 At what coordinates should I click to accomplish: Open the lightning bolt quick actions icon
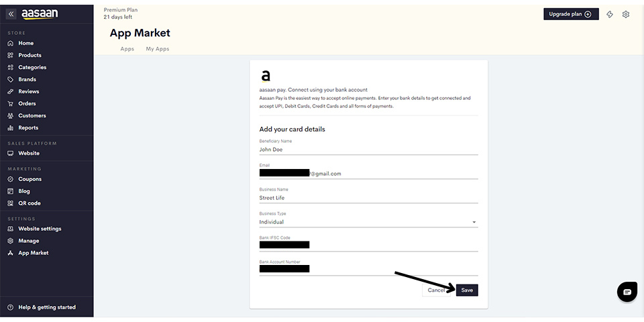click(610, 14)
